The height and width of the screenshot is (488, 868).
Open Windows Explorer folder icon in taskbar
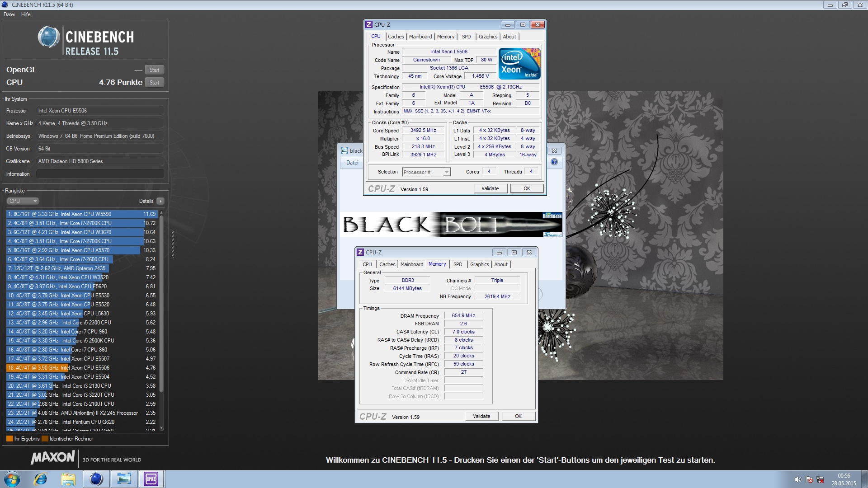(x=68, y=479)
